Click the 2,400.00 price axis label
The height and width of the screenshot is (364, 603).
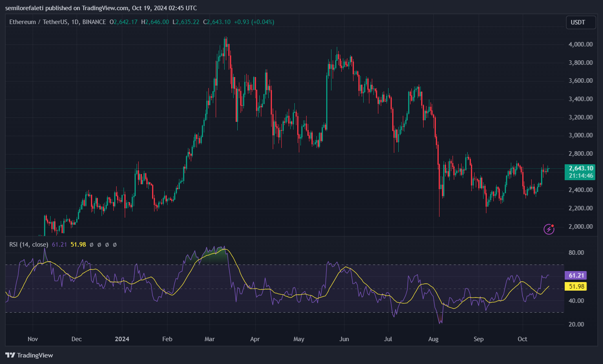tap(581, 190)
